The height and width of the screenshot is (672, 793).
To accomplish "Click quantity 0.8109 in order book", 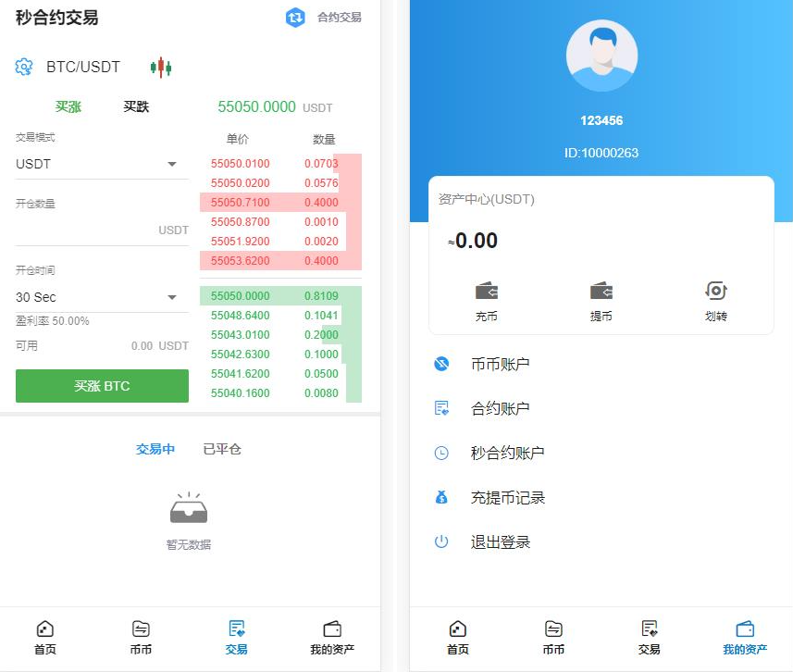I will click(321, 295).
